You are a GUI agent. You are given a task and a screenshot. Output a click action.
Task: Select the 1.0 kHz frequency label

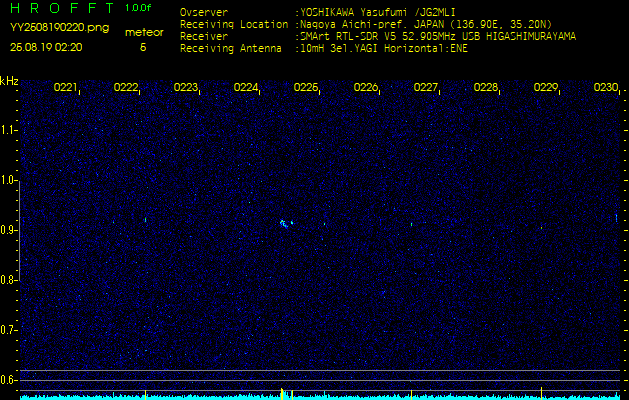point(8,180)
